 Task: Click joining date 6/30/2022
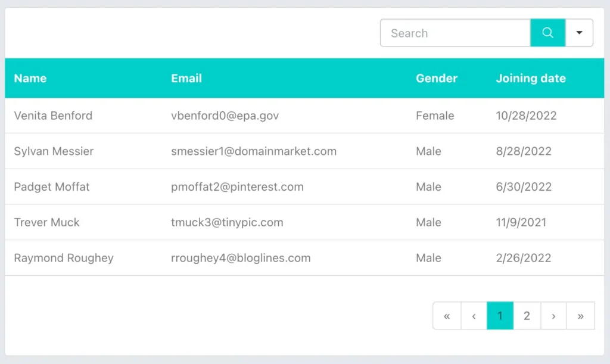point(524,186)
